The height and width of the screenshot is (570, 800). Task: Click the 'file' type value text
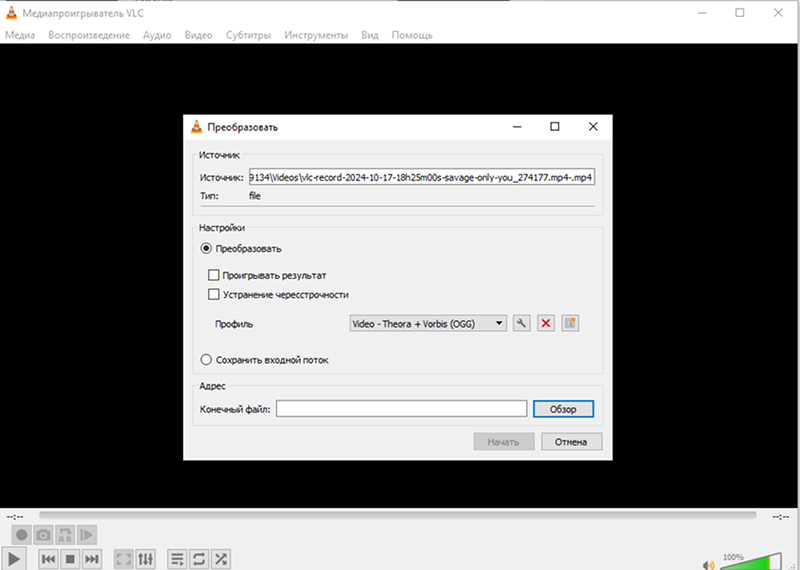[255, 196]
